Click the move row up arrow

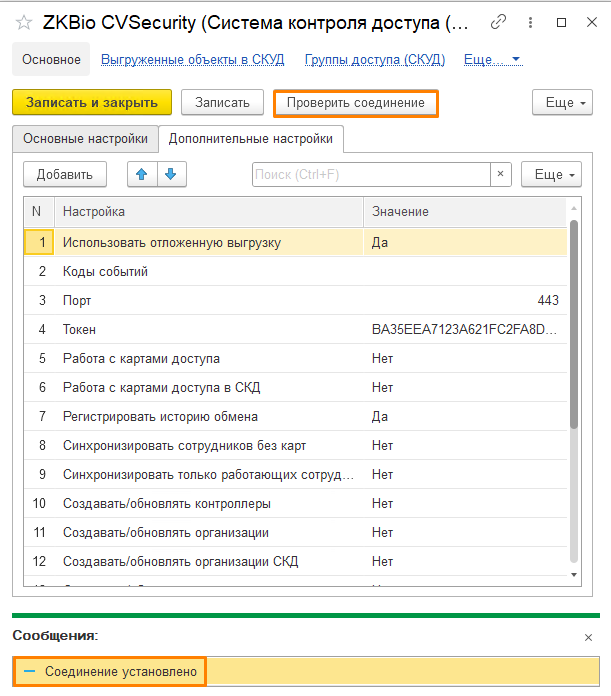142,174
